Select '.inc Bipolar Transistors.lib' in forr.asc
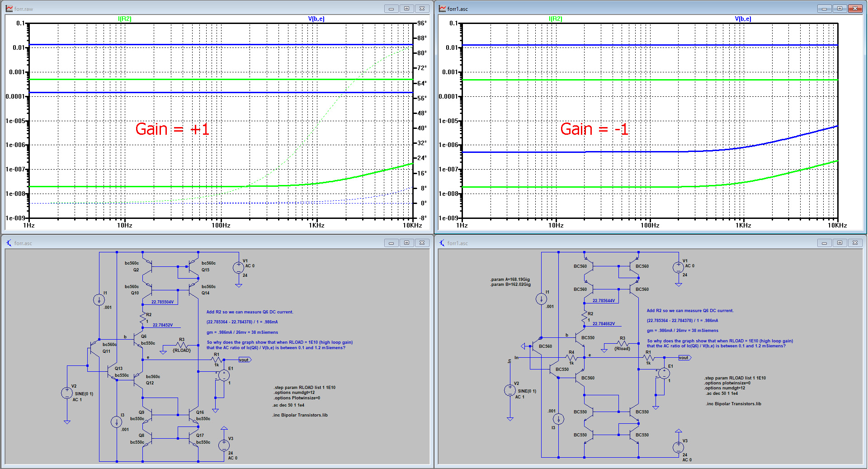The width and height of the screenshot is (868, 469). click(x=300, y=415)
